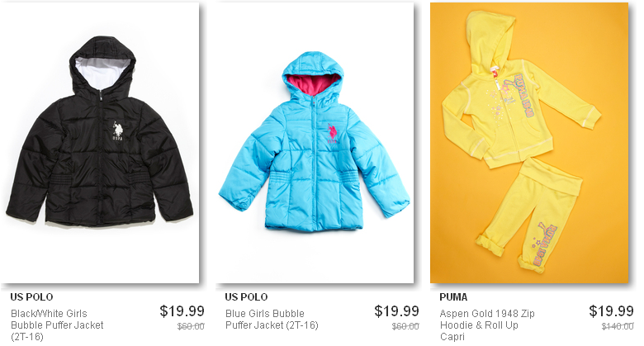
Task: Click the $19.99 price of blue jacket
Action: [x=396, y=311]
